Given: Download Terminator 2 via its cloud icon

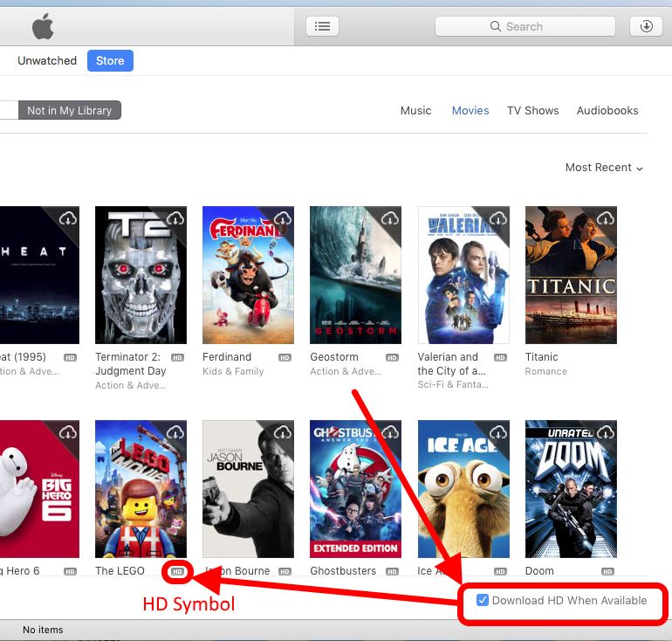Looking at the screenshot, I should (175, 219).
